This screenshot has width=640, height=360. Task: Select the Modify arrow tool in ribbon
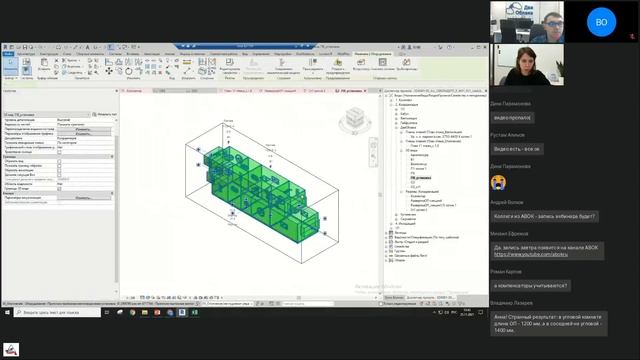[x=10, y=65]
